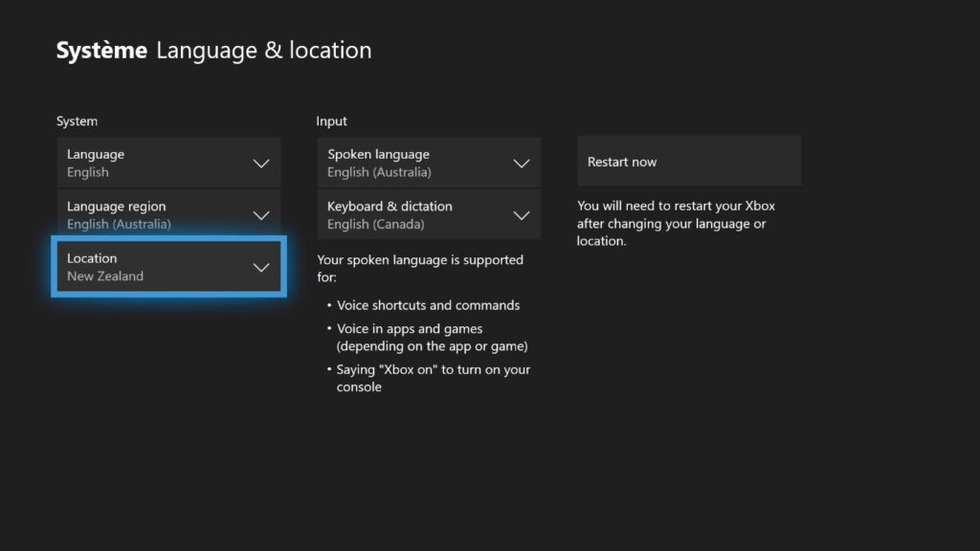Click the chevron next to New Zealand
This screenshot has width=980, height=551.
click(x=261, y=268)
